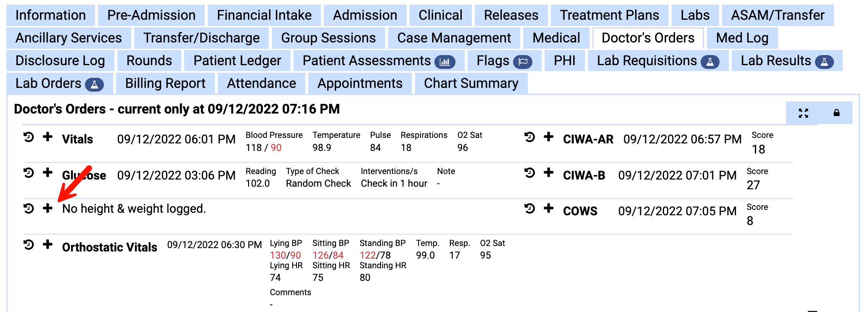Image resolution: width=868 pixels, height=312 pixels.
Task: Open the Chart Summary tab
Action: [x=471, y=83]
